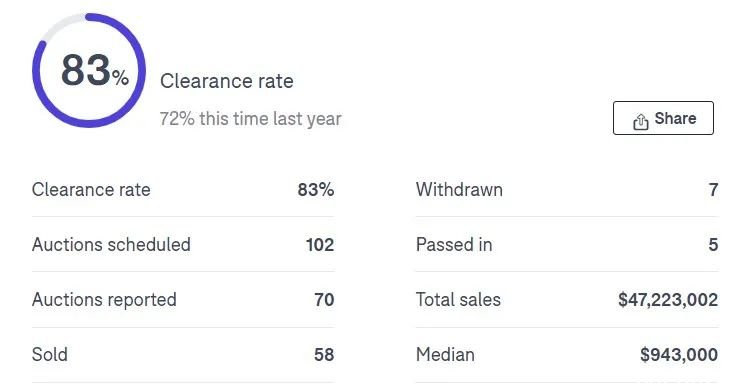Click the 102 auctions scheduled value
This screenshot has height=391, width=747.
(x=320, y=245)
